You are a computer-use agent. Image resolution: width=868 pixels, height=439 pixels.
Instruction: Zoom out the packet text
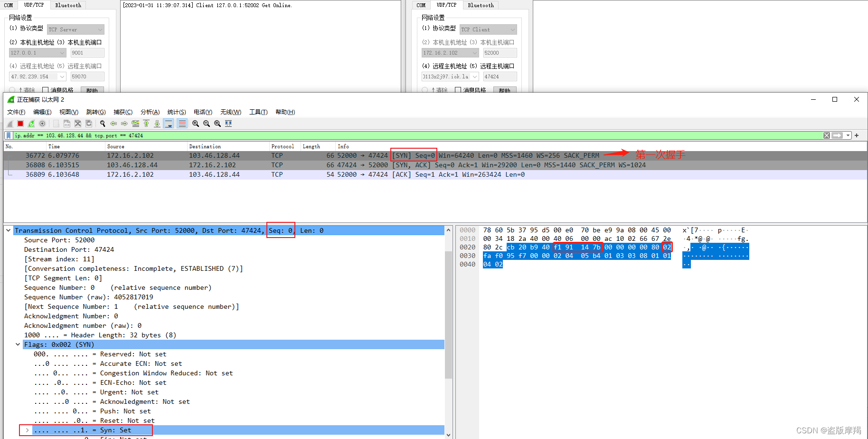pos(207,124)
